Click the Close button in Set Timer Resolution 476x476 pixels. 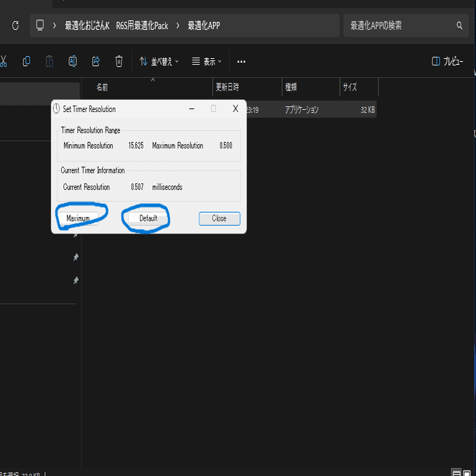(x=220, y=218)
